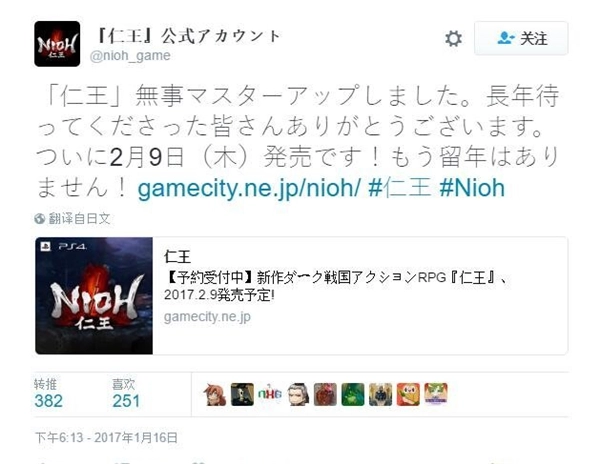Open the gray-haired man avatar liker
Image resolution: width=600 pixels, height=464 pixels.
coord(298,394)
